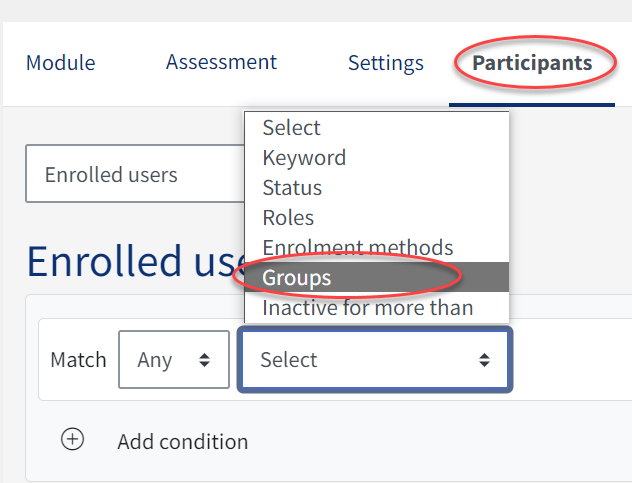Click the Enrolled users page heading
Viewport: 632px width, 483px height.
point(130,261)
